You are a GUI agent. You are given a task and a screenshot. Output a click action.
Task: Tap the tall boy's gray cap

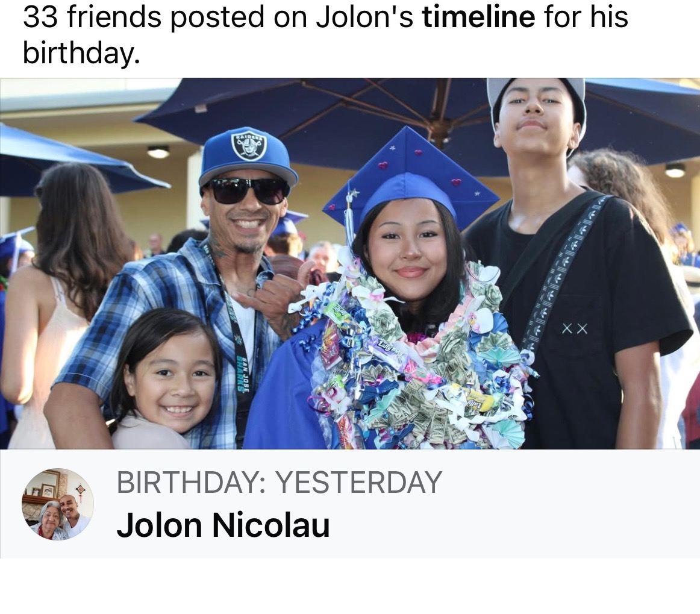[536, 107]
